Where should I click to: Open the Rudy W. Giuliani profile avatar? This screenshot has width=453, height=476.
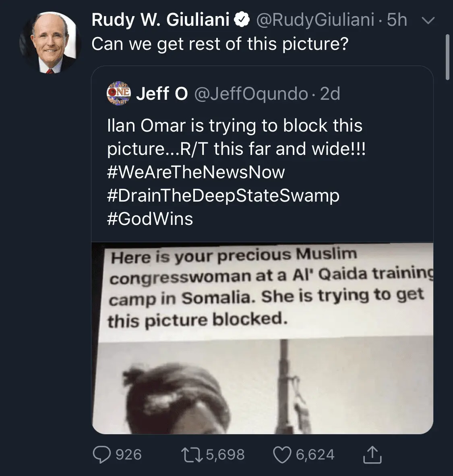click(x=48, y=42)
